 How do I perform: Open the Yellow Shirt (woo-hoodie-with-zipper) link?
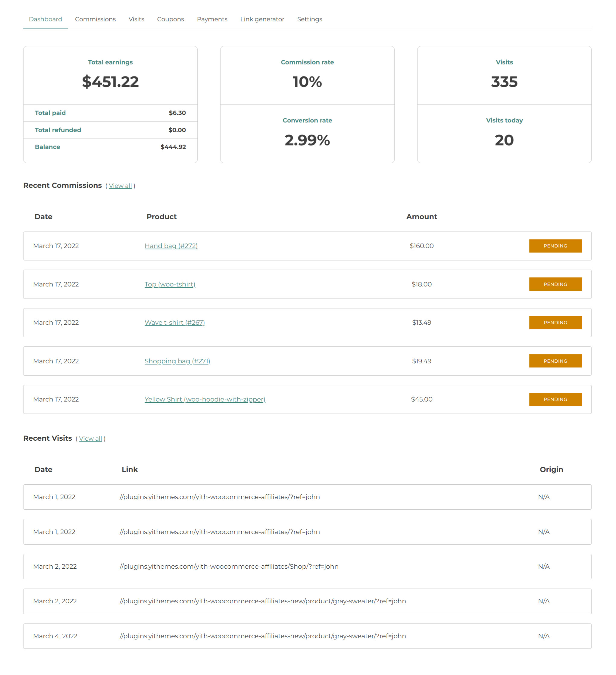click(x=205, y=399)
